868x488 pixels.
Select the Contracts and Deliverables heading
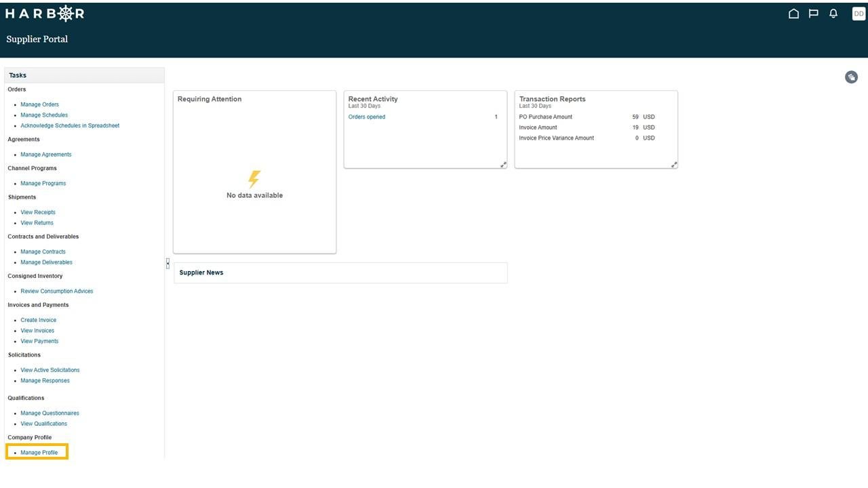click(x=43, y=237)
